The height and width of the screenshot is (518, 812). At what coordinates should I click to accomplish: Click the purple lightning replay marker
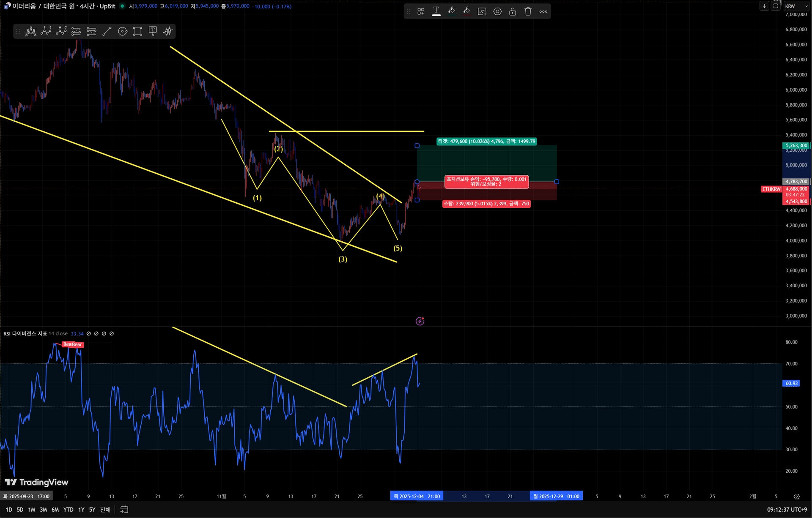(x=420, y=321)
